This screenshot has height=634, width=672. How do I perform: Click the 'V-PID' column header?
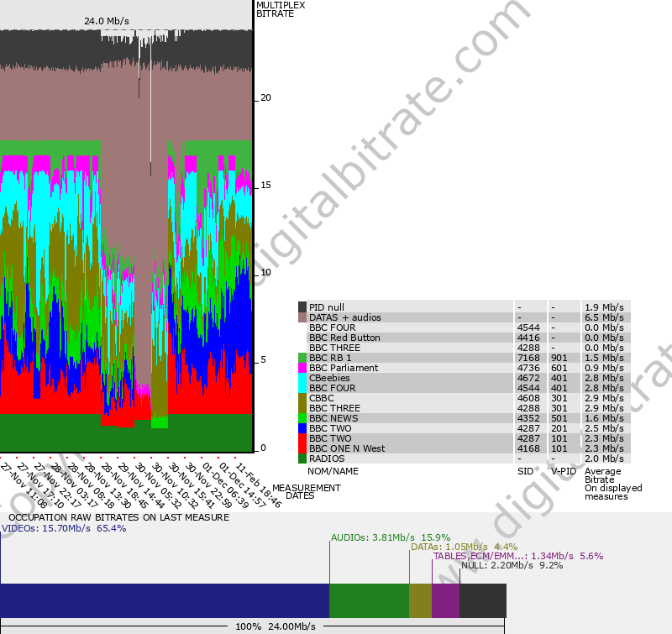[x=564, y=471]
